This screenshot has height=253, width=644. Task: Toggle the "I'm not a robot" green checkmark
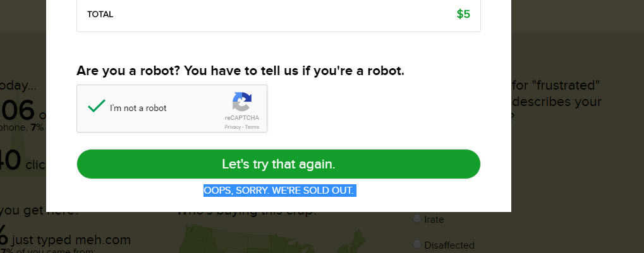pos(96,107)
